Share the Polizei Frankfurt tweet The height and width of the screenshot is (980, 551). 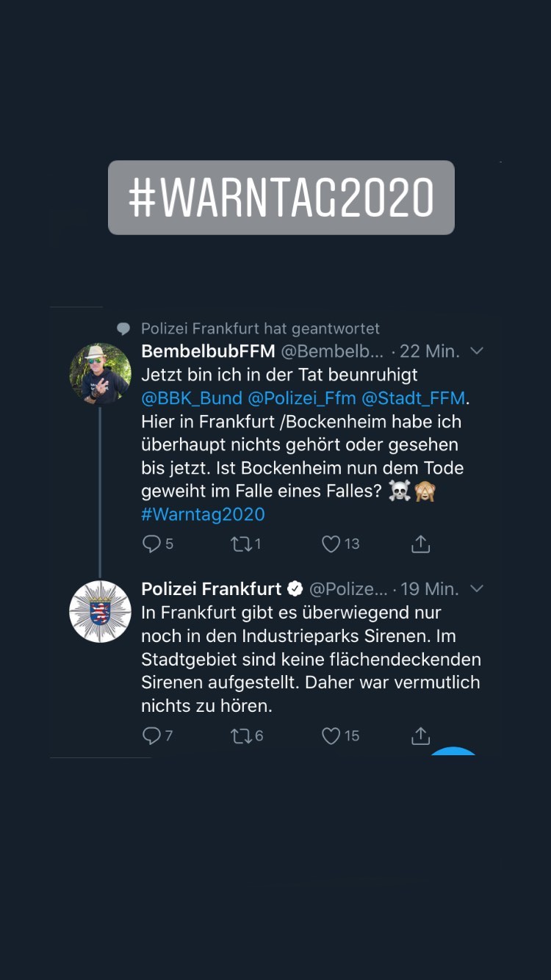(420, 735)
